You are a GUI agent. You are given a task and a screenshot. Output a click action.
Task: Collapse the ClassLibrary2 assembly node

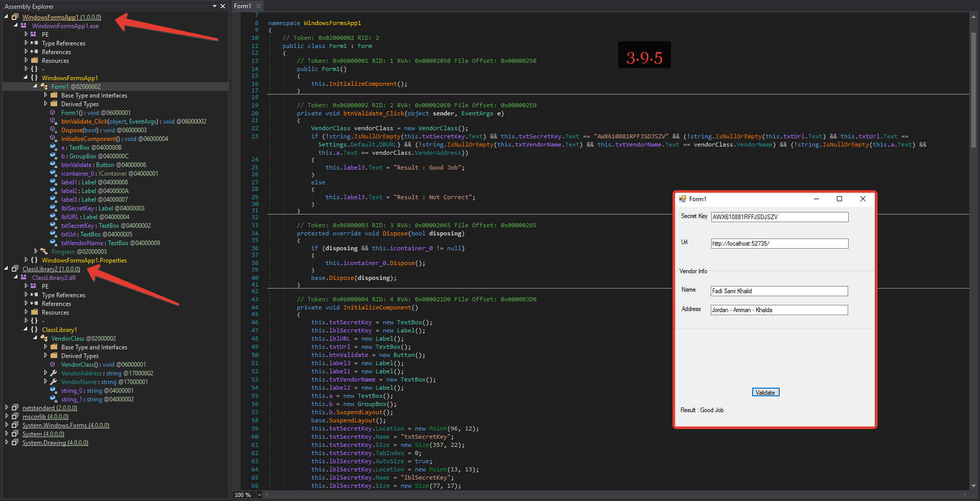[7, 269]
